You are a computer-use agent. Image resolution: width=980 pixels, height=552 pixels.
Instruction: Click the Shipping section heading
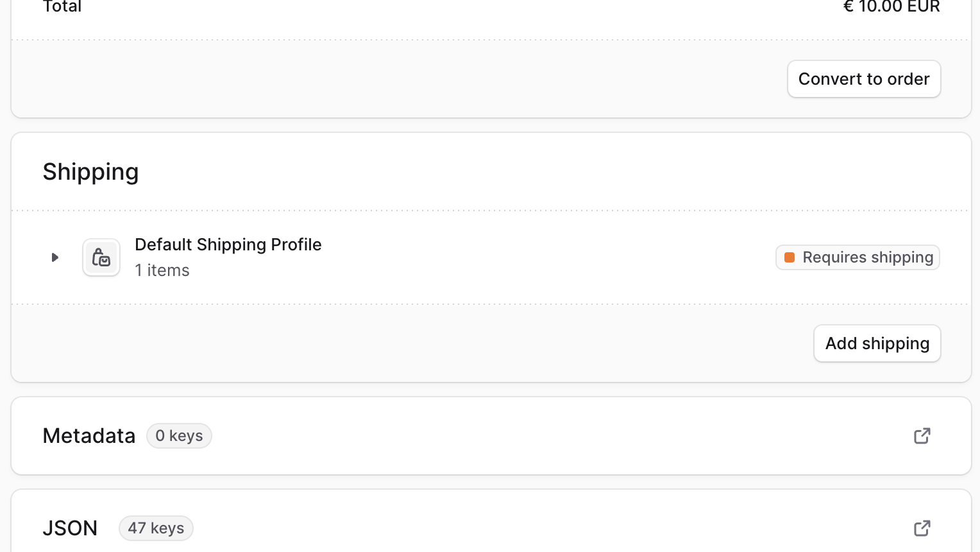click(x=90, y=171)
